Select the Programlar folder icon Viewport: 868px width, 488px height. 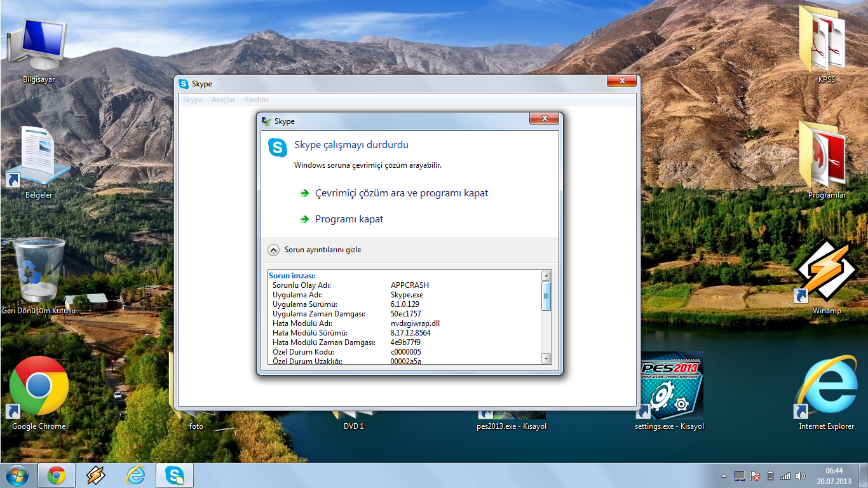[x=826, y=160]
